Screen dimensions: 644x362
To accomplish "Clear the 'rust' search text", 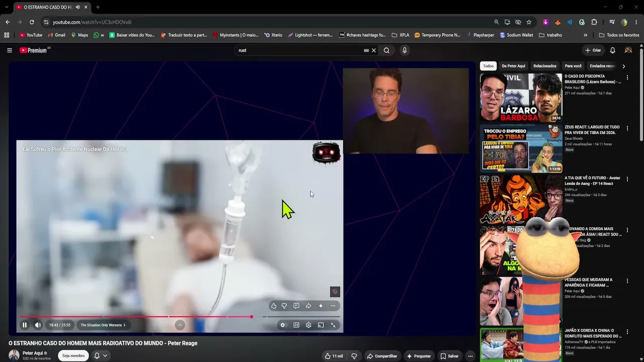I will [374, 50].
